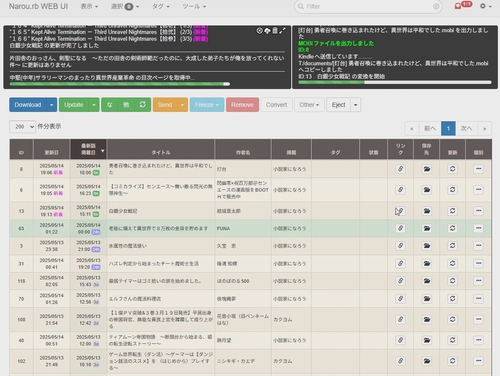Open the more options button for row ID 8
Screen dimensions: 500x376
coord(478,169)
